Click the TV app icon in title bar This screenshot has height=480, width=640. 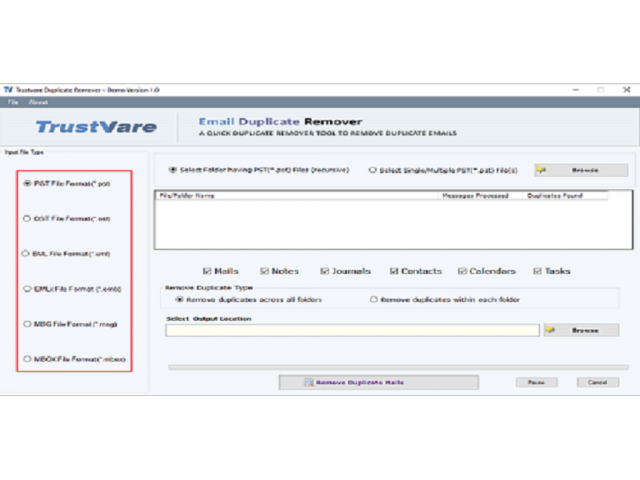8,90
